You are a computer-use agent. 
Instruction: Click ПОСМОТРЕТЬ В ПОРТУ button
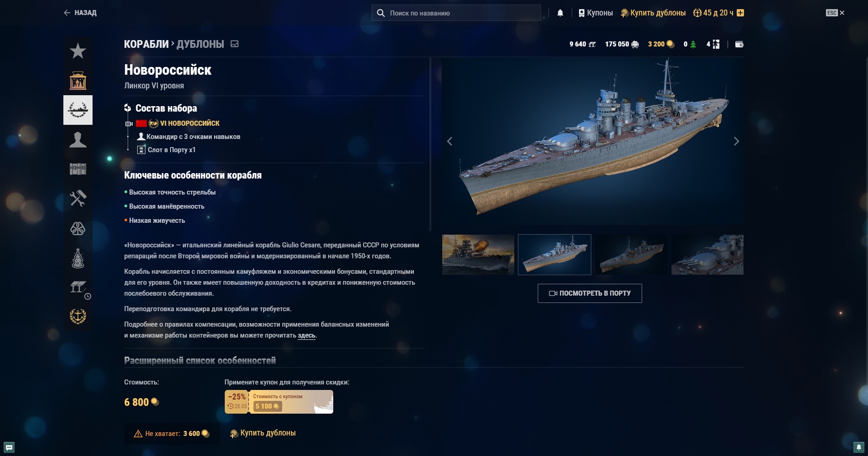tap(590, 293)
